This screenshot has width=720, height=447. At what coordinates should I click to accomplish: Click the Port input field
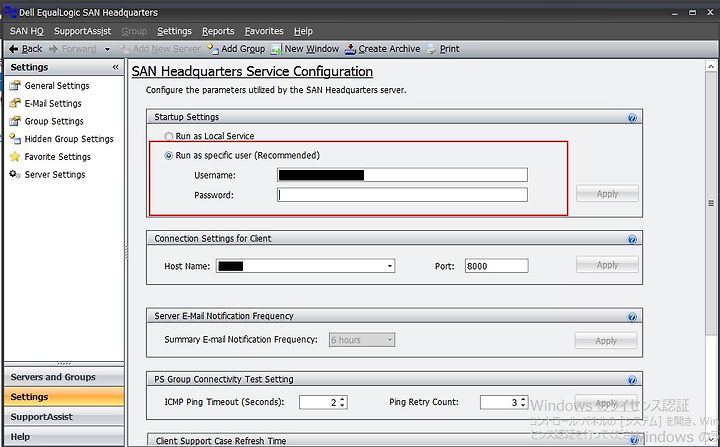pyautogui.click(x=496, y=266)
